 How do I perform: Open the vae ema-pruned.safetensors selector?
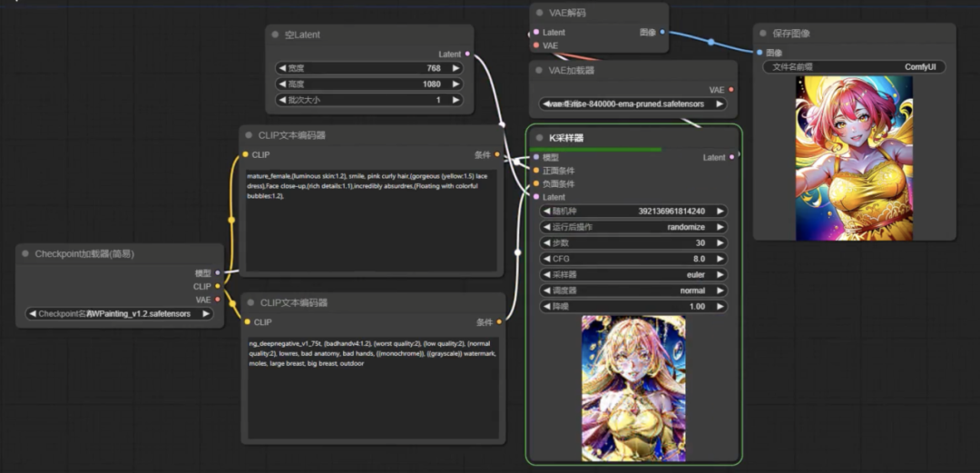[633, 103]
